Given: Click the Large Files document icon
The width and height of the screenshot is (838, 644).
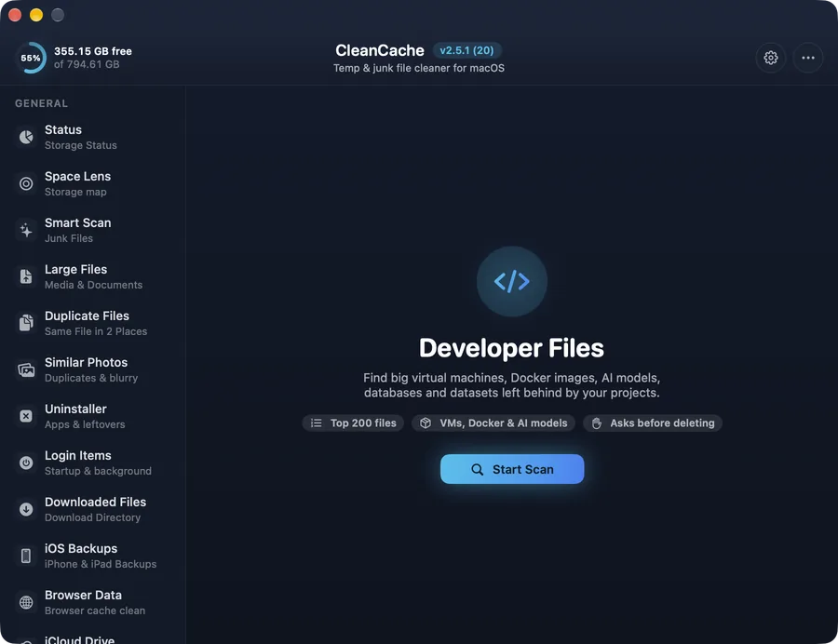Looking at the screenshot, I should (26, 276).
